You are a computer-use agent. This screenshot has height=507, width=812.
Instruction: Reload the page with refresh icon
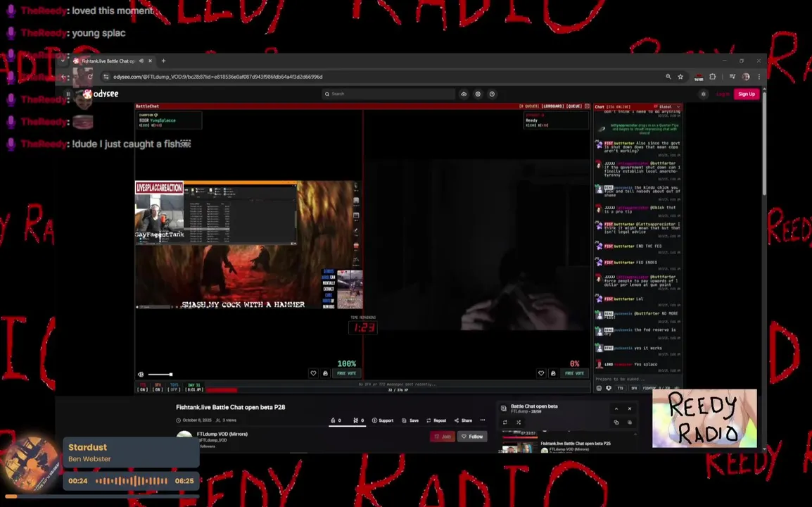tap(90, 77)
